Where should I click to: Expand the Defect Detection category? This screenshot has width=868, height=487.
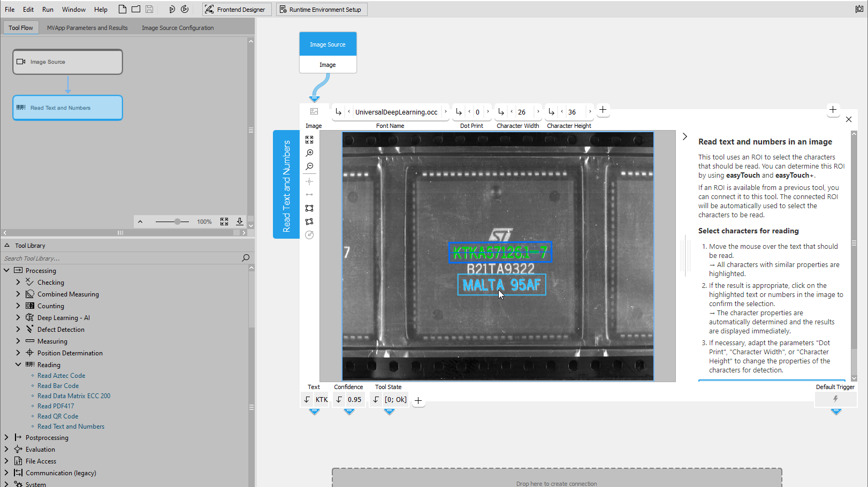coord(18,329)
